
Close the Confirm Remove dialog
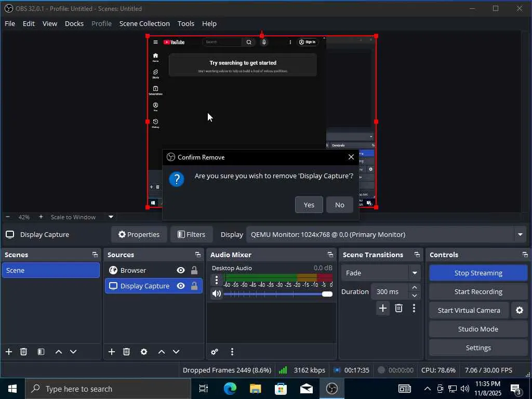click(x=351, y=157)
